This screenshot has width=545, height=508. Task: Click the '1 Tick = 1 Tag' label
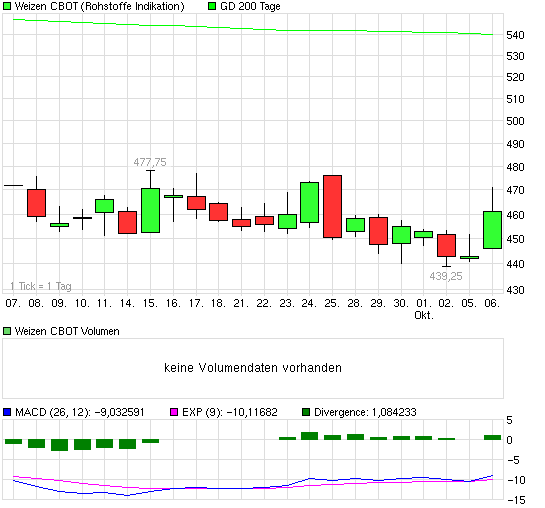click(41, 286)
